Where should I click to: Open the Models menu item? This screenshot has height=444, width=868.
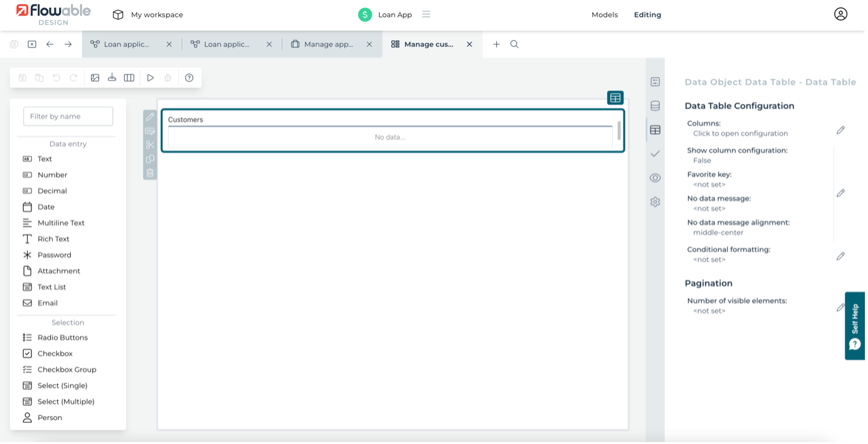point(604,14)
